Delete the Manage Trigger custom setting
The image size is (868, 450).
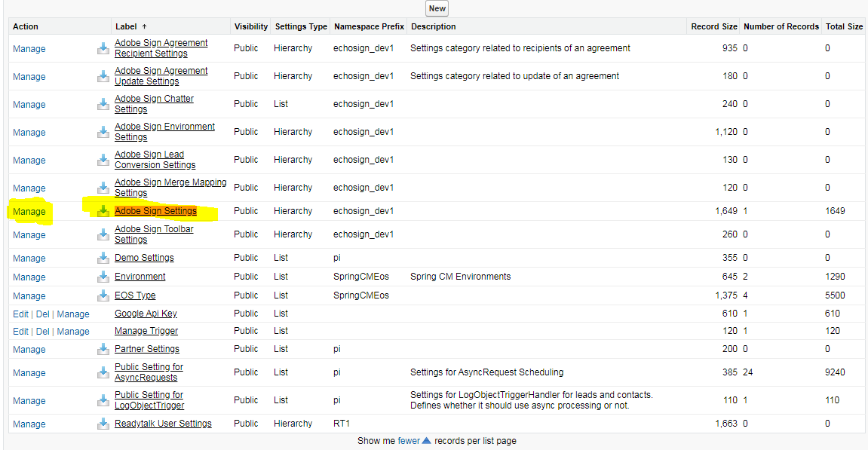pyautogui.click(x=43, y=332)
